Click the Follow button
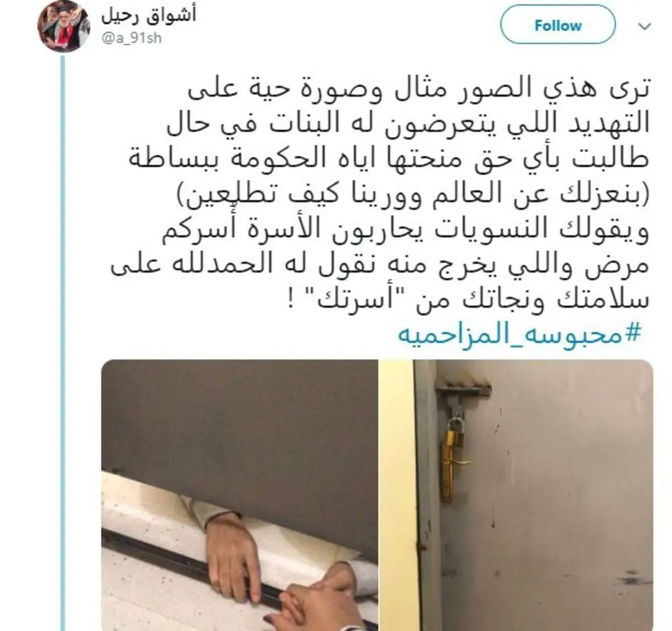The image size is (672, 631). click(x=557, y=26)
